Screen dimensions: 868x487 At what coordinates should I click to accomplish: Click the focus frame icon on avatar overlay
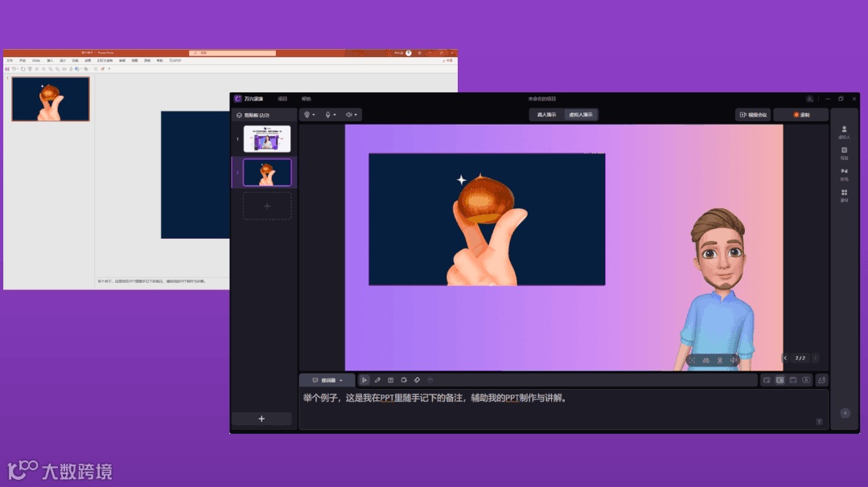(x=693, y=360)
